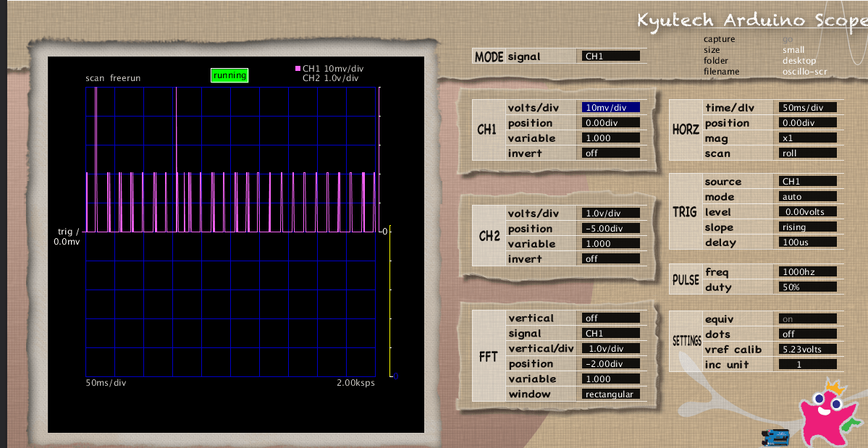This screenshot has width=868, height=448.
Task: Select the TRIG level 0.00volts field
Action: pyautogui.click(x=808, y=212)
